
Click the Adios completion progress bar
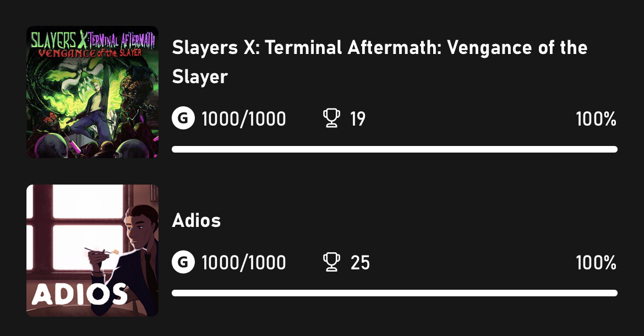[x=395, y=293]
